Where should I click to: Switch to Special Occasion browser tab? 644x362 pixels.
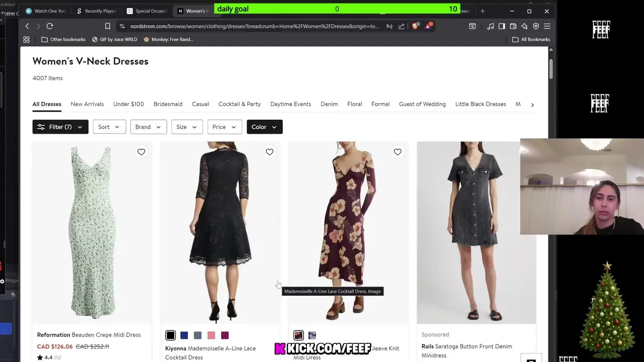click(146, 11)
